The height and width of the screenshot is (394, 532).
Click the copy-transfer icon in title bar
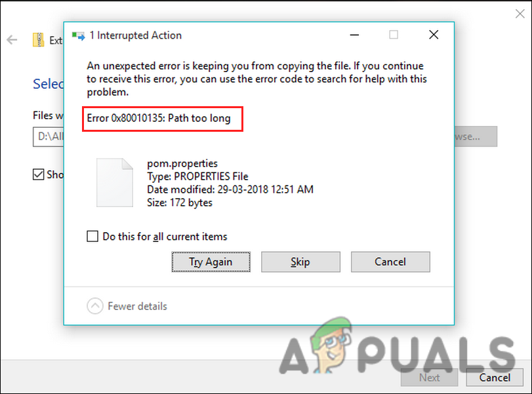[x=78, y=35]
